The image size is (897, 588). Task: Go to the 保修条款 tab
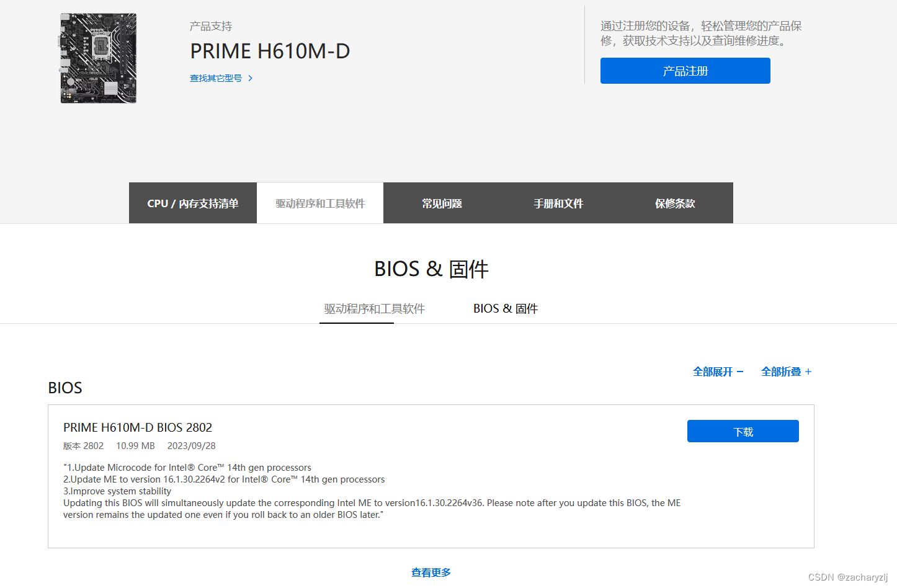(x=675, y=203)
